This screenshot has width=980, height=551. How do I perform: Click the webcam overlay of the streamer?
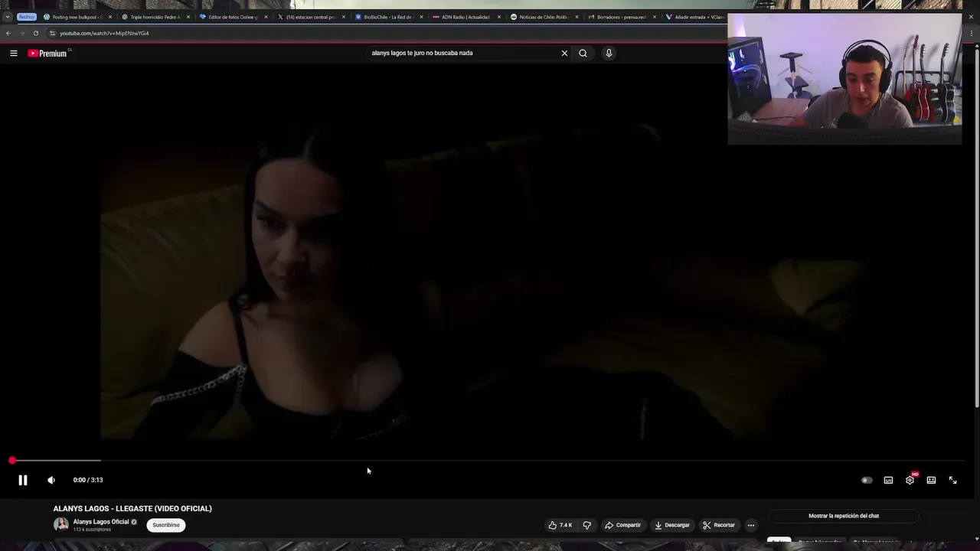click(x=844, y=79)
